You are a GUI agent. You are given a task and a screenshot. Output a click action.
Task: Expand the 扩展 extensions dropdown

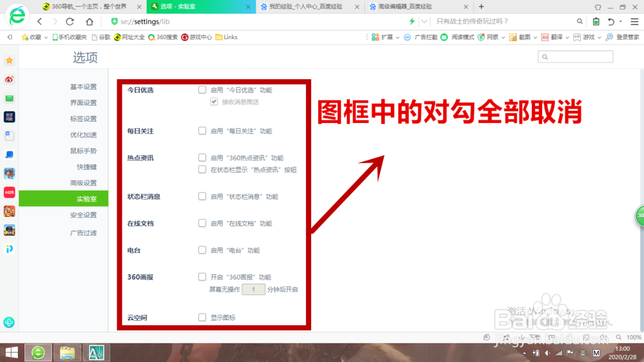[397, 37]
